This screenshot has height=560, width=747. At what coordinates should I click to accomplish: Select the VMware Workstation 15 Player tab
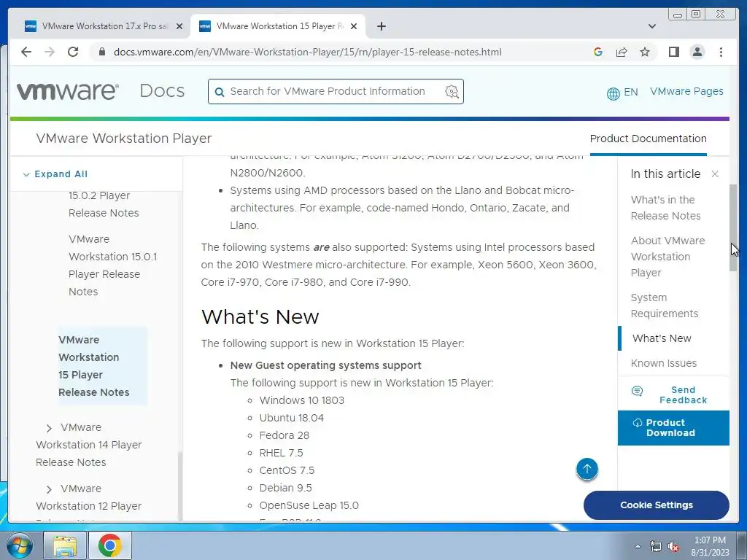point(278,26)
